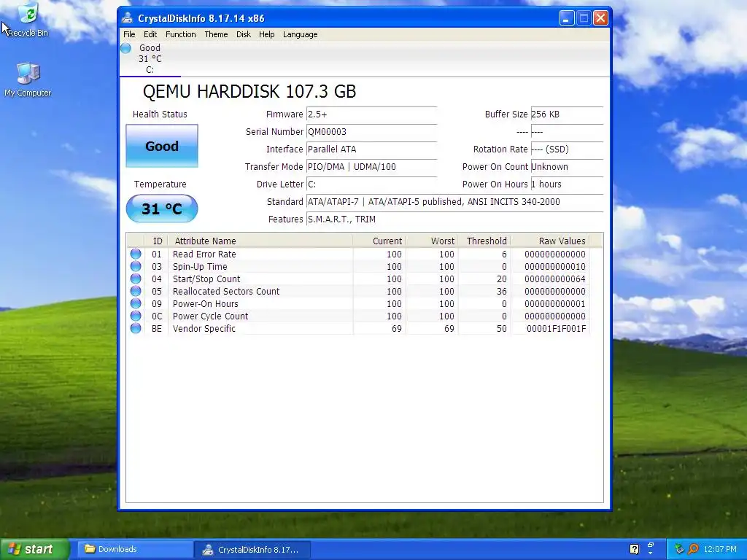Open the Theme menu
The image size is (747, 560).
[x=216, y=34]
